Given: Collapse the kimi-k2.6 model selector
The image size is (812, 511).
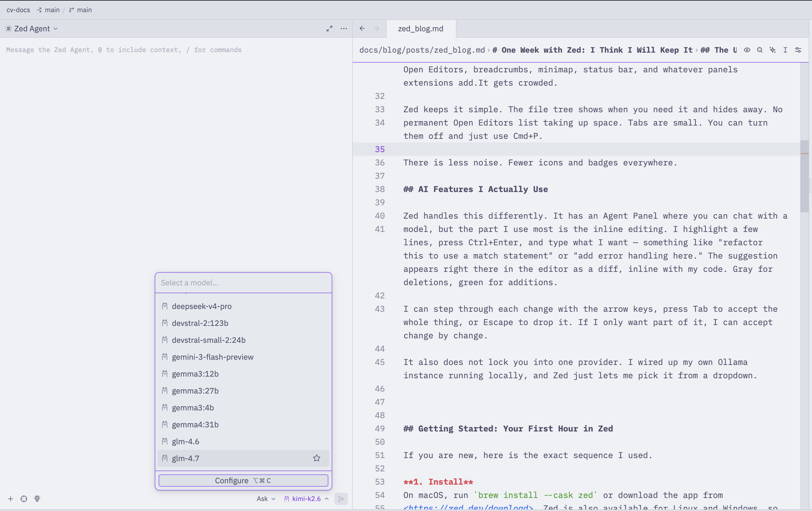Looking at the screenshot, I should (306, 499).
